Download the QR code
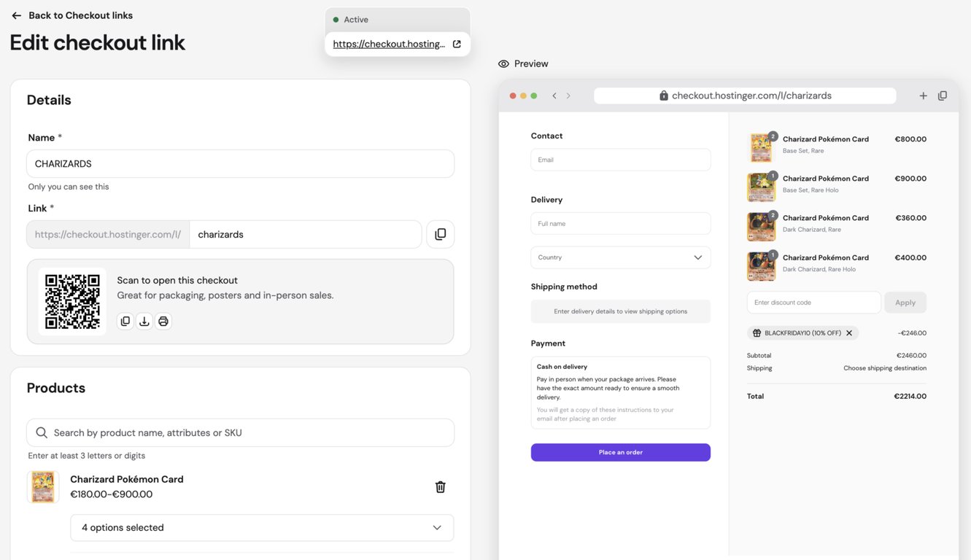The height and width of the screenshot is (560, 971). click(144, 321)
